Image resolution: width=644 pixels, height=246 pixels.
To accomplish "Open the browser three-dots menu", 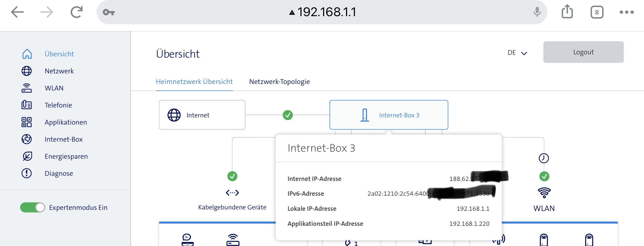I will (x=626, y=12).
